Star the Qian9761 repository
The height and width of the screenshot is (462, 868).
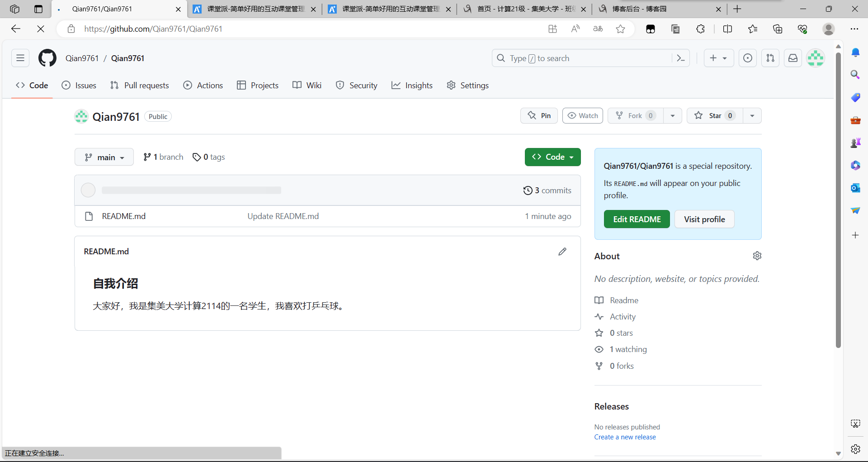(x=715, y=116)
